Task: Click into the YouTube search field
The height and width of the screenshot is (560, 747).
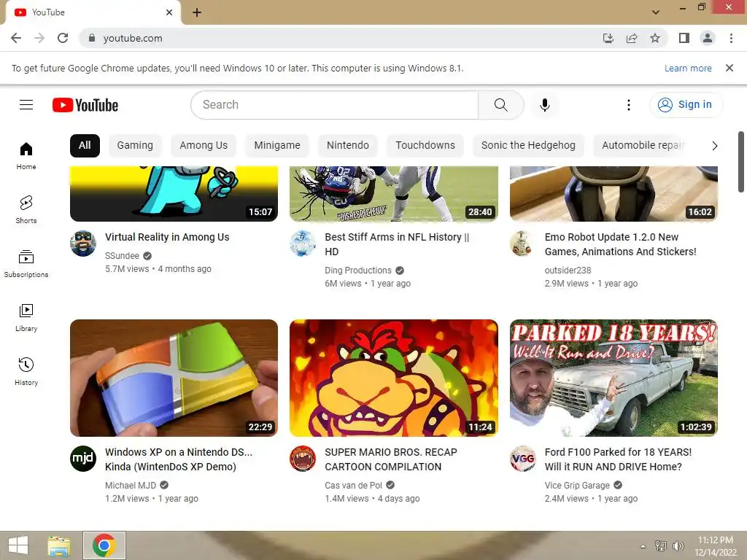Action: tap(334, 105)
